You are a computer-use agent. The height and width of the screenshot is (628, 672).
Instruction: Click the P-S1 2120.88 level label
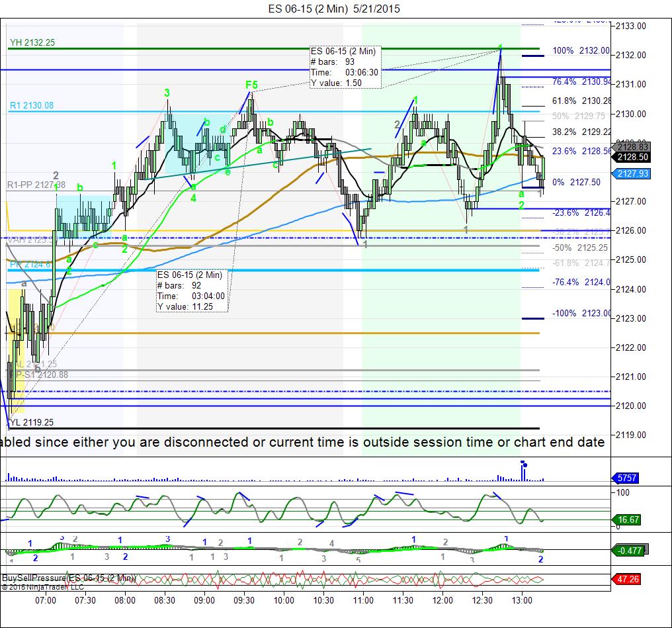[x=38, y=375]
